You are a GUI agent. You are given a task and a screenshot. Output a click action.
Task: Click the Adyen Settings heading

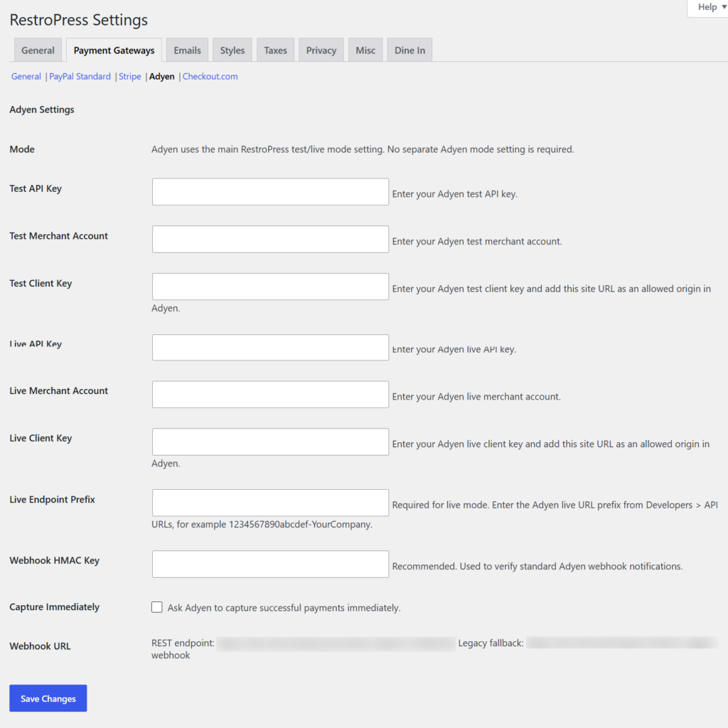pos(42,109)
